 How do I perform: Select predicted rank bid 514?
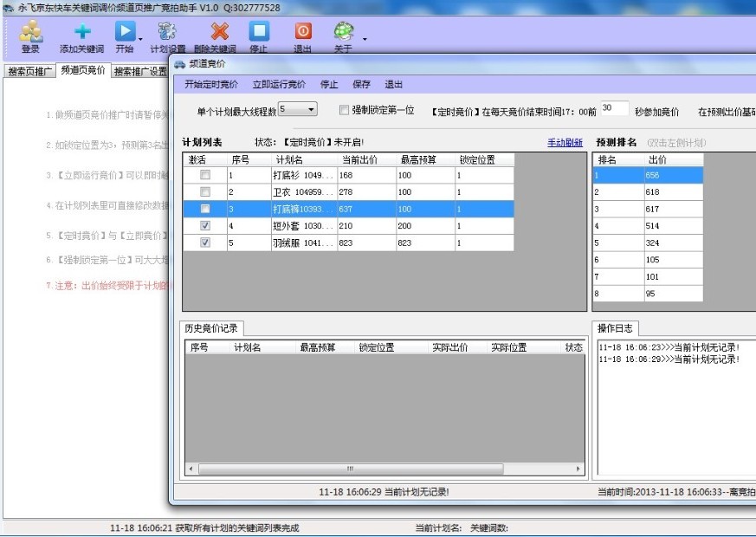674,225
